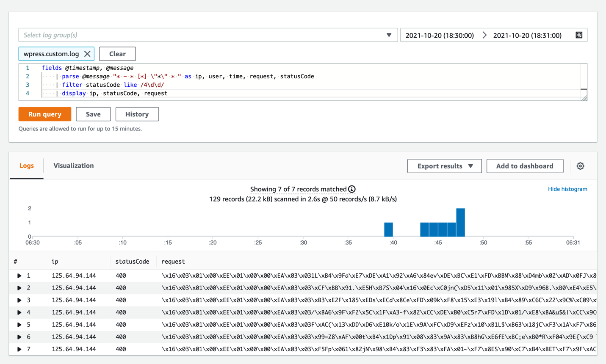Save the current query
Image resolution: width=606 pixels, height=364 pixels.
pyautogui.click(x=93, y=114)
